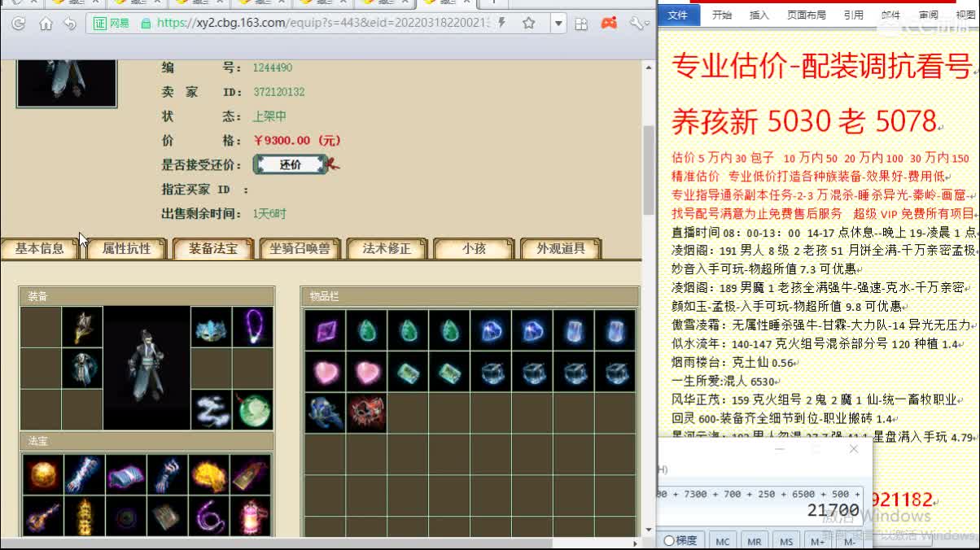Click the equipped weapon icon in 装备

point(82,327)
